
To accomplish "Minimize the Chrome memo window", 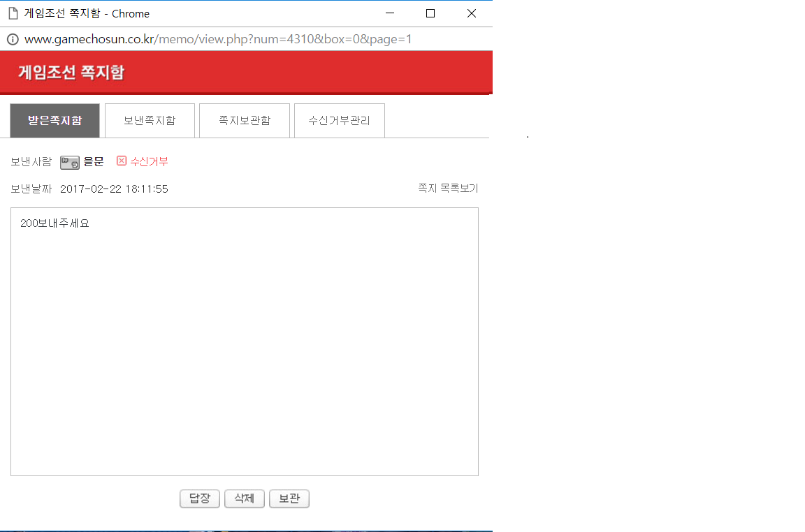I will click(x=390, y=13).
